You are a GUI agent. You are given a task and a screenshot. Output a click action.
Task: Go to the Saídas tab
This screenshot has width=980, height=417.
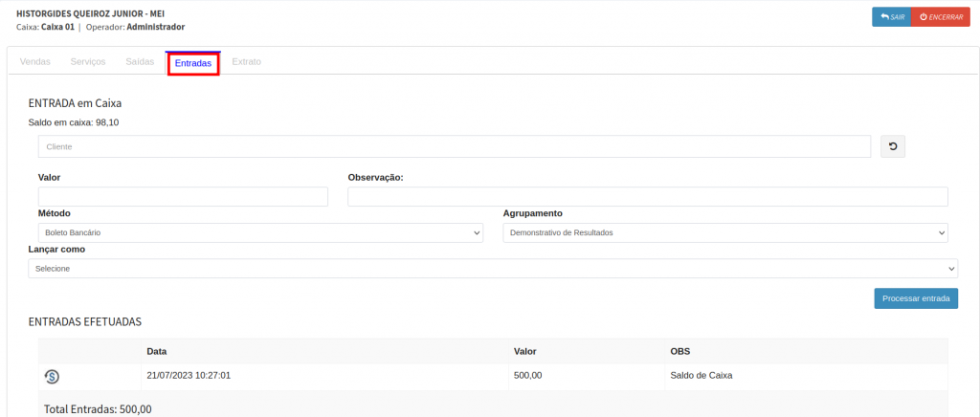tap(140, 62)
